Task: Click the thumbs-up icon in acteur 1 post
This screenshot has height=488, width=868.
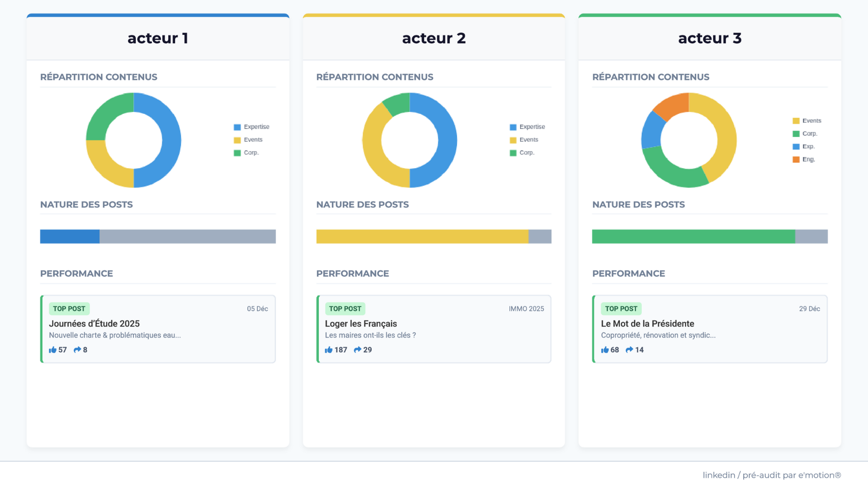Action: pyautogui.click(x=52, y=350)
